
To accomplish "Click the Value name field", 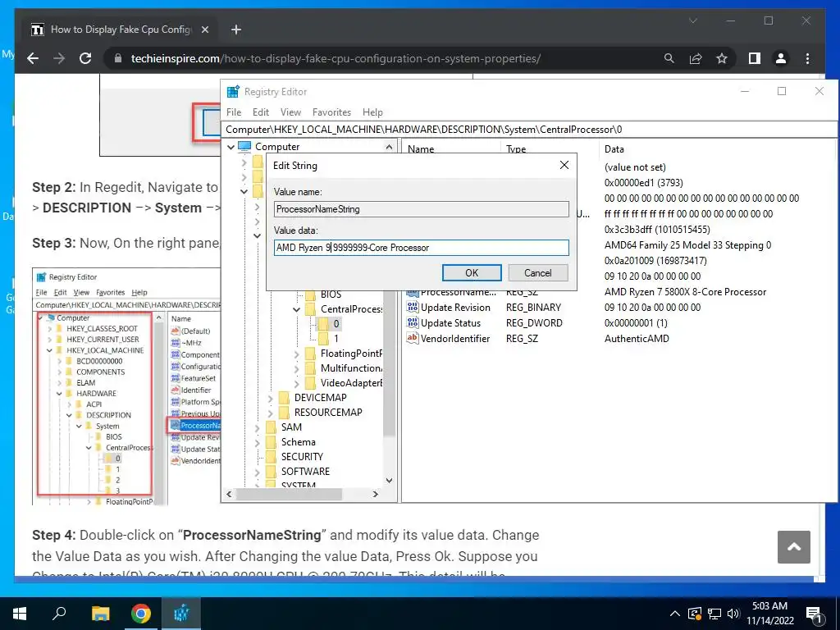I will (x=421, y=209).
